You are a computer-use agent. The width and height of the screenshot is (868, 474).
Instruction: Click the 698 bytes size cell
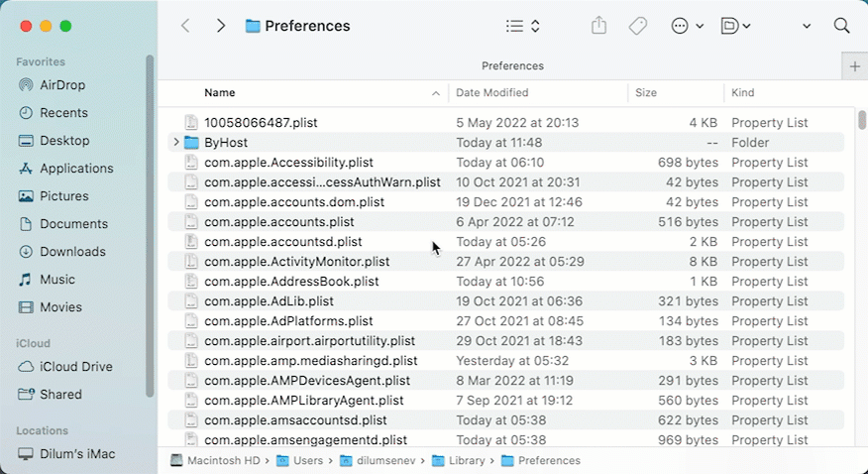[x=688, y=163]
